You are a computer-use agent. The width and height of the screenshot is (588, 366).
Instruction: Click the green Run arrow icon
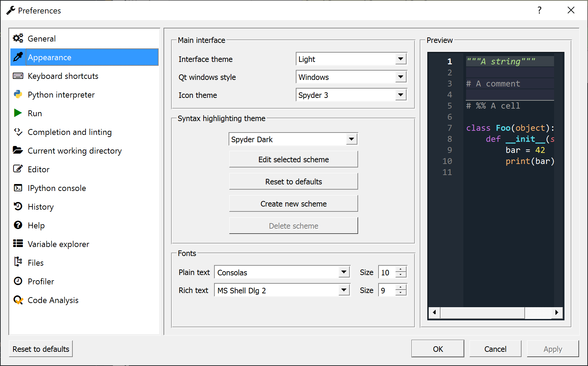click(18, 113)
